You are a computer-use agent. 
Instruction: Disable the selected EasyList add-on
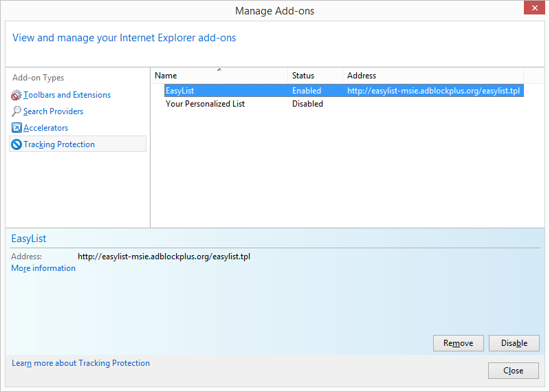(x=514, y=343)
